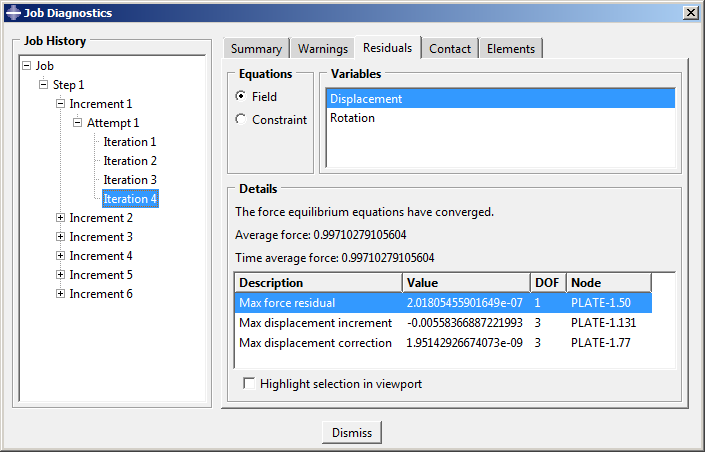This screenshot has height=452, width=705.
Task: Collapse the Attempt 1 tree node
Action: pyautogui.click(x=78, y=123)
